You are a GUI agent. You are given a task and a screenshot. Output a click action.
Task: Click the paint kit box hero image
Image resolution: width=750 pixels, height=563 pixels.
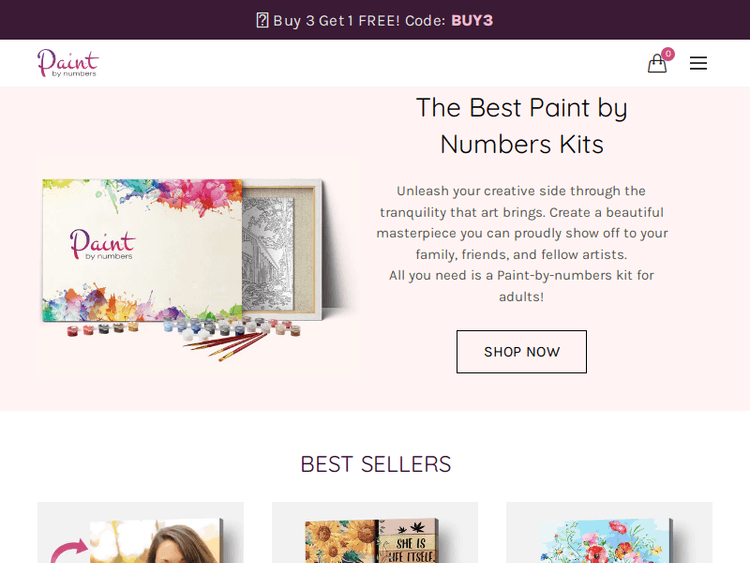(142, 250)
